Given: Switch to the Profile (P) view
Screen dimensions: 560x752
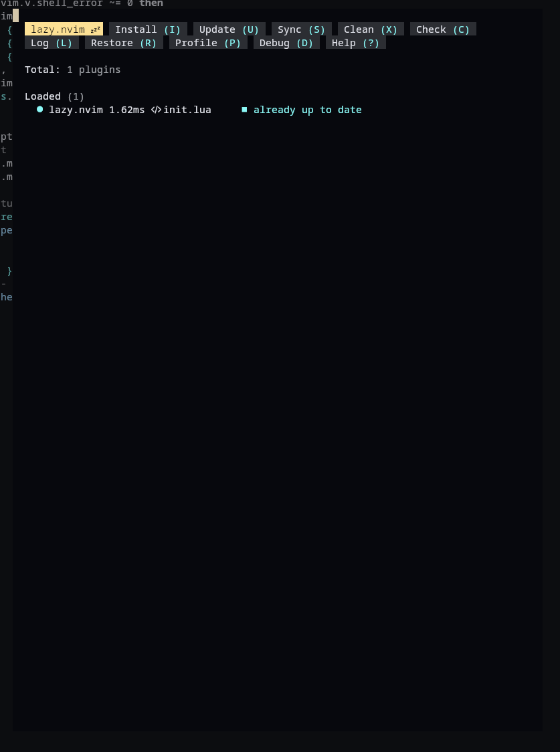Looking at the screenshot, I should click(x=208, y=43).
